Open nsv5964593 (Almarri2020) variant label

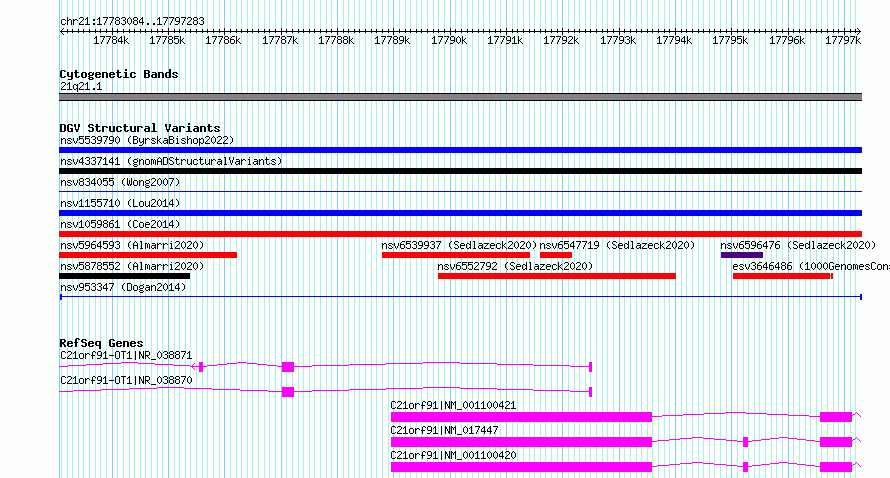point(132,245)
